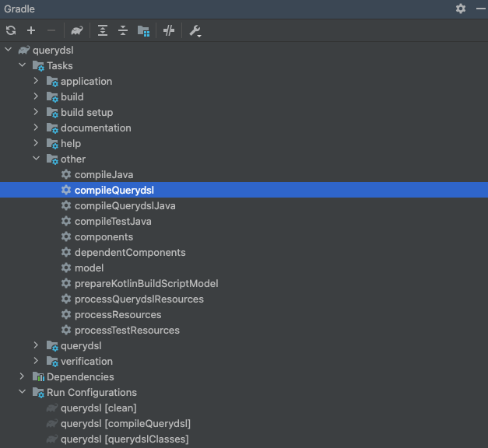
Task: Select the prepareKotlinBuildScriptModel task
Action: (x=146, y=283)
